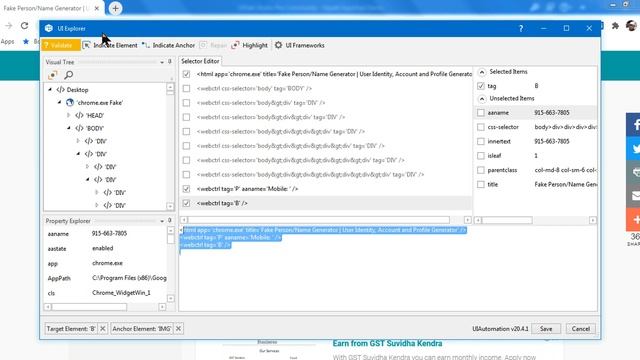Open the Property Explorer panel dropdown arrow
Image resolution: width=640 pixels, height=360 pixels.
click(162, 221)
